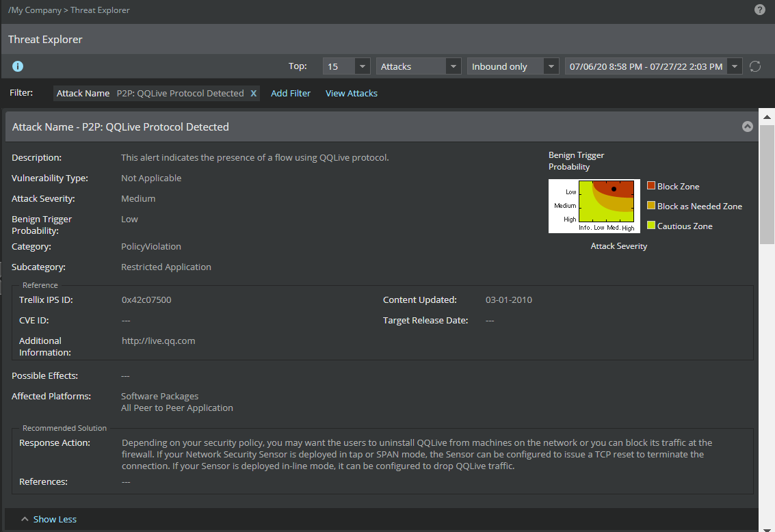Collapse the Attack Name details panel
The image size is (775, 532).
[748, 127]
